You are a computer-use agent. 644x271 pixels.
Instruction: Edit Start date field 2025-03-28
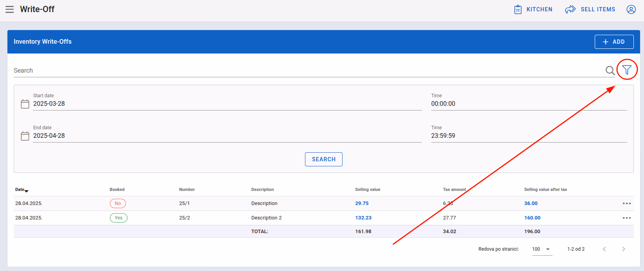click(x=227, y=104)
